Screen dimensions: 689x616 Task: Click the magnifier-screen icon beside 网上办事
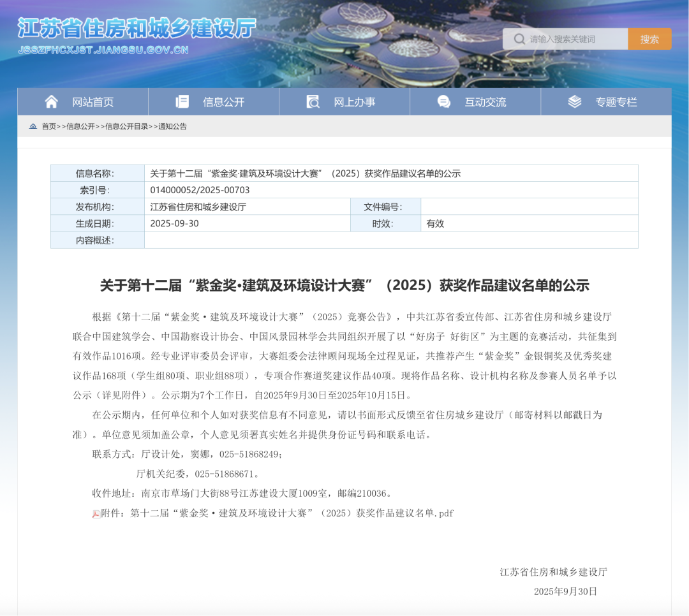[x=313, y=102]
